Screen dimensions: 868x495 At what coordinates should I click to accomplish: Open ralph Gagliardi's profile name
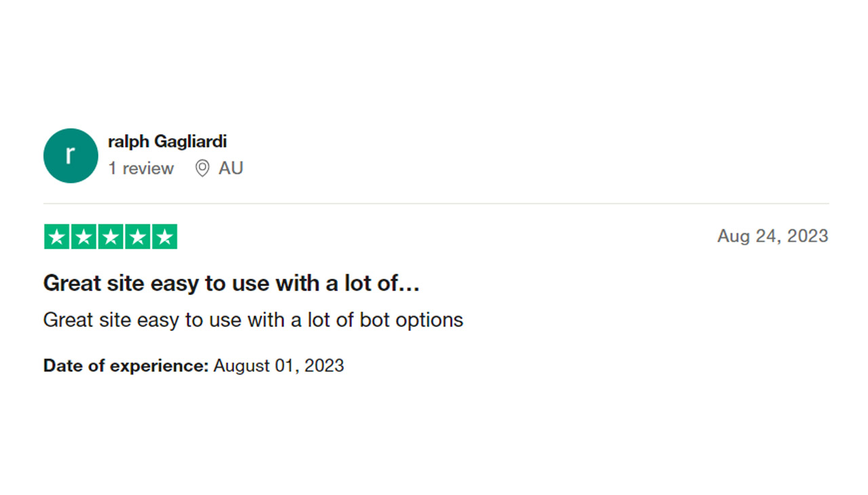click(167, 142)
